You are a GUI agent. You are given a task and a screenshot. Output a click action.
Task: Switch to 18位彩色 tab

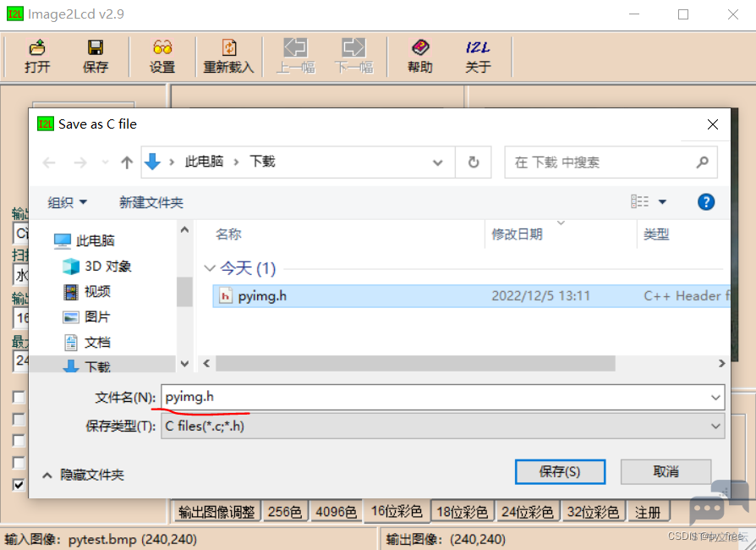(463, 511)
